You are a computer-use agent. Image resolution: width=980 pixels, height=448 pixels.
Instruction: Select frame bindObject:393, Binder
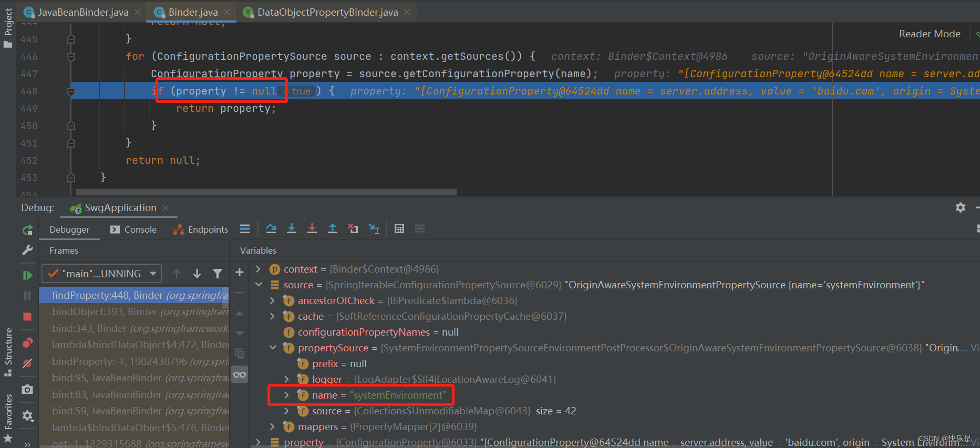pyautogui.click(x=134, y=311)
